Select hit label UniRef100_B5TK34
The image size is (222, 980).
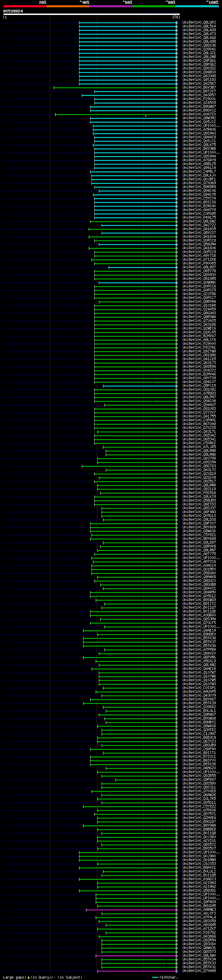tap(199, 959)
